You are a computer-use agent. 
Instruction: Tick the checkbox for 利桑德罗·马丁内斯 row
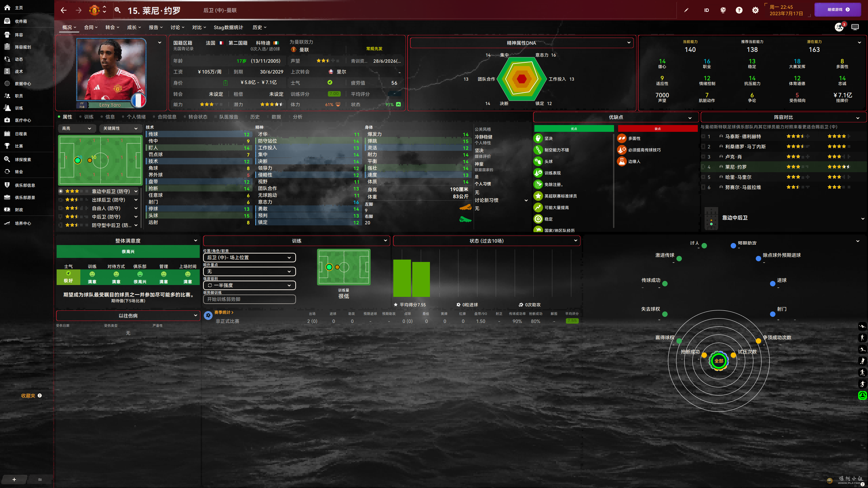click(x=703, y=146)
